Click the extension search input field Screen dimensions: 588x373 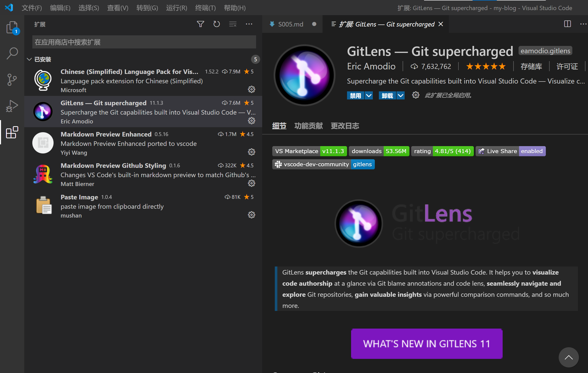(144, 42)
